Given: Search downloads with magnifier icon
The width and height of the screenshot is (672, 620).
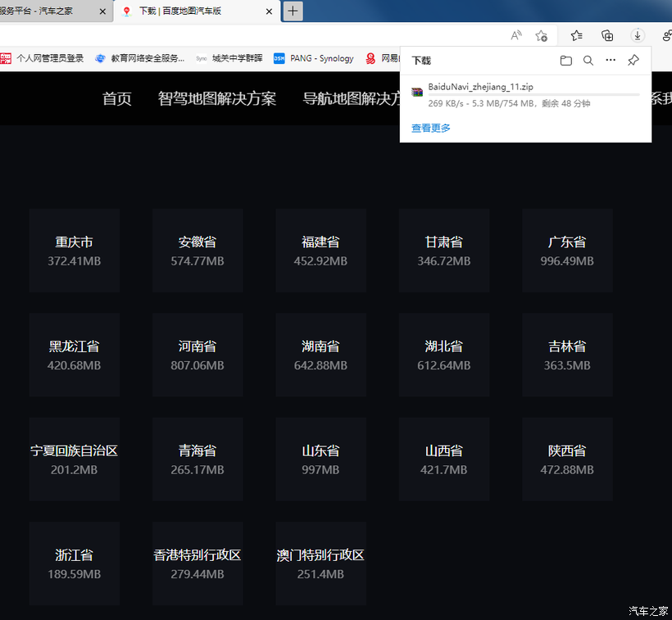Looking at the screenshot, I should click(588, 61).
